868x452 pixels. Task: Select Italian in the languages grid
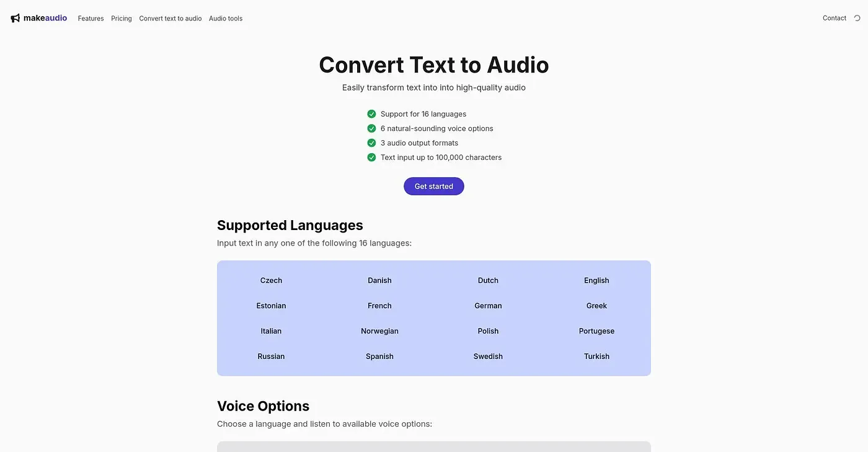271,331
